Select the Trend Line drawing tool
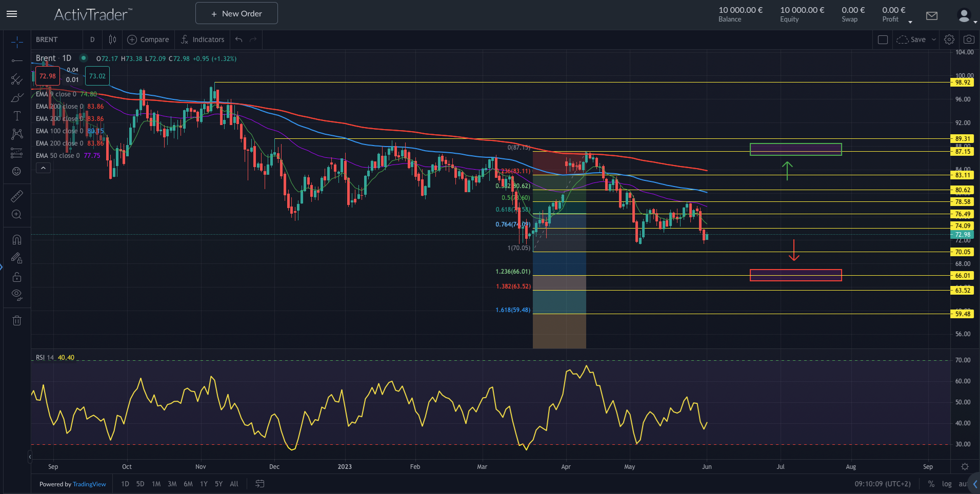Screen dimensions: 980x494 click(16, 60)
